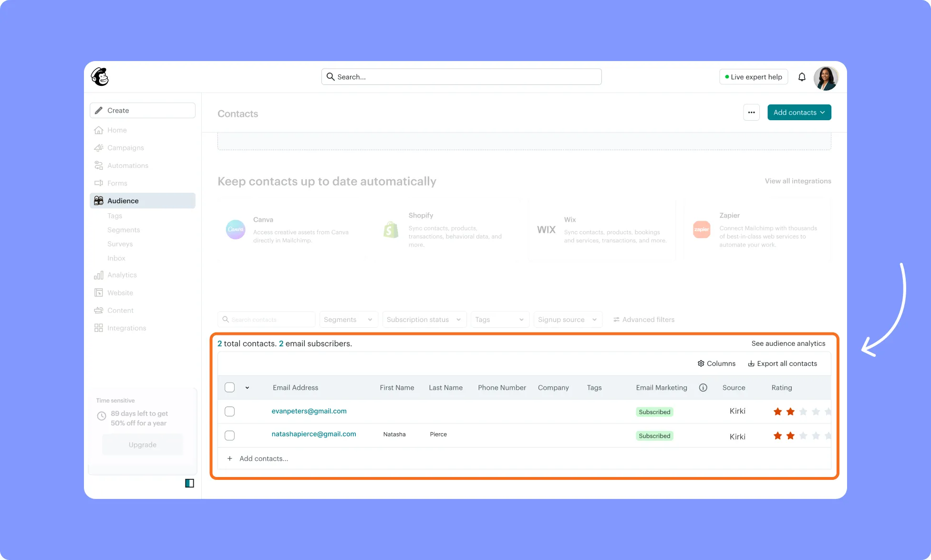Click the Search contacts field

click(266, 320)
